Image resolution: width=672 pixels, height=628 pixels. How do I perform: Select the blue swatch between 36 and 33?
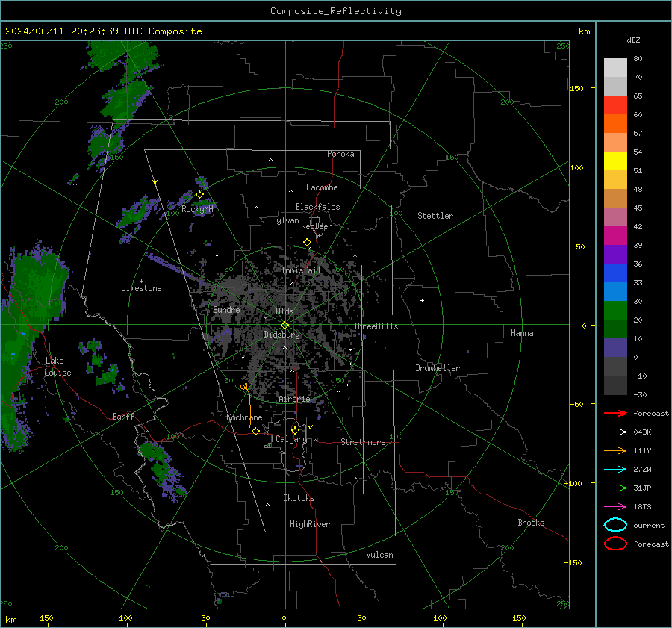(x=615, y=273)
